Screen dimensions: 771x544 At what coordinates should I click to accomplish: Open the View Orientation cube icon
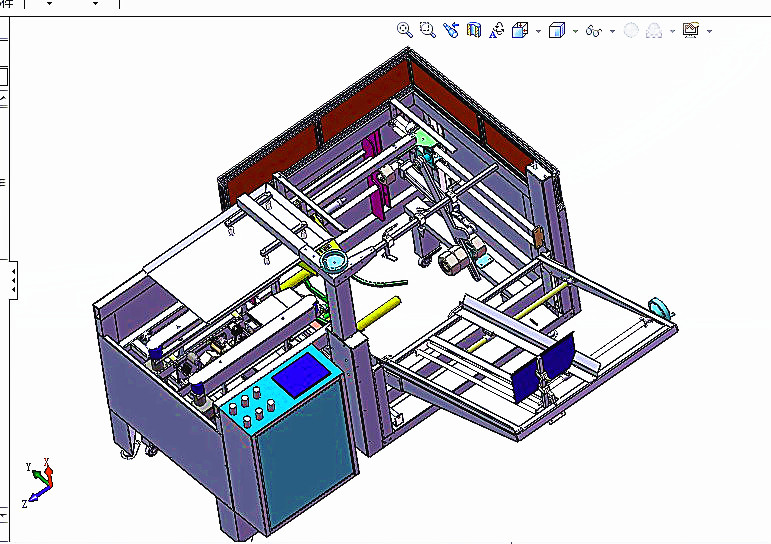(x=520, y=30)
